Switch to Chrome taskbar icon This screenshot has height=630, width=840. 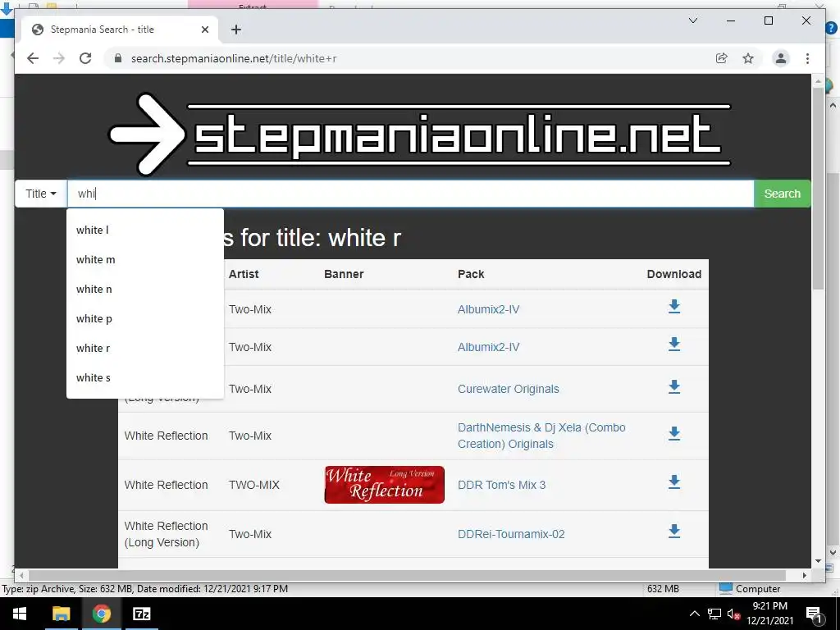point(101,614)
